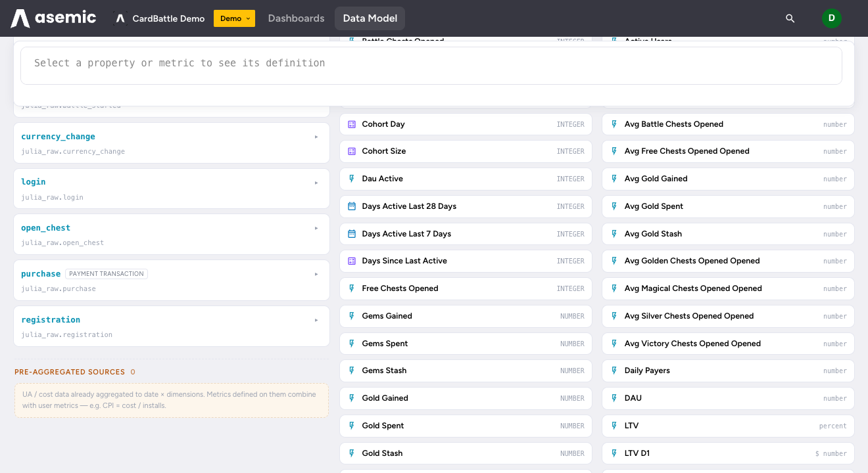Viewport: 868px width, 473px height.
Task: Expand the purchase source
Action: tap(316, 274)
